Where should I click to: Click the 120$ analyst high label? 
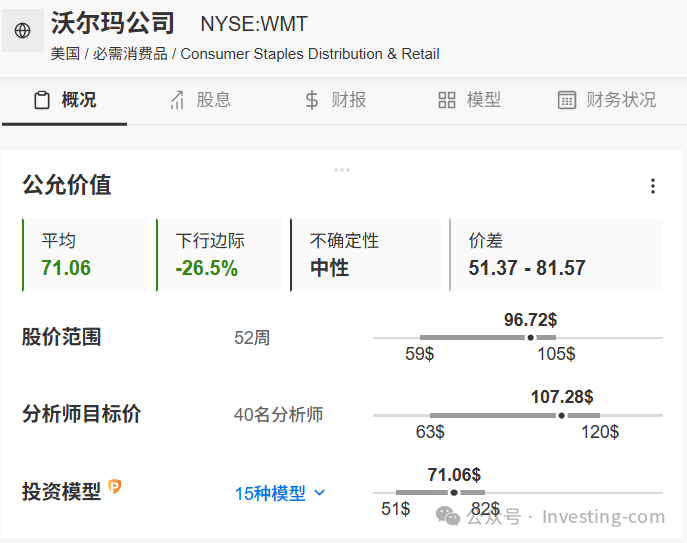tap(600, 432)
